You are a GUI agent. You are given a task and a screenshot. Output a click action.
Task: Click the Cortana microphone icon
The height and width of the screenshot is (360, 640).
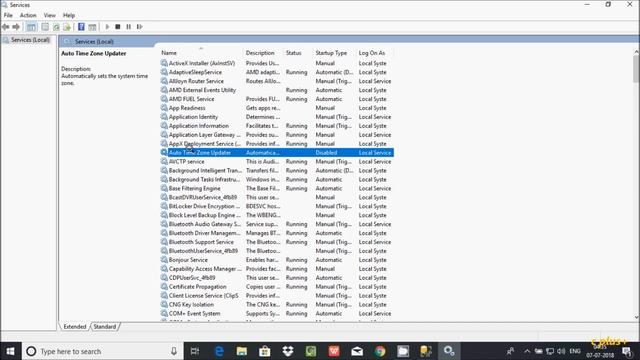coord(174,351)
